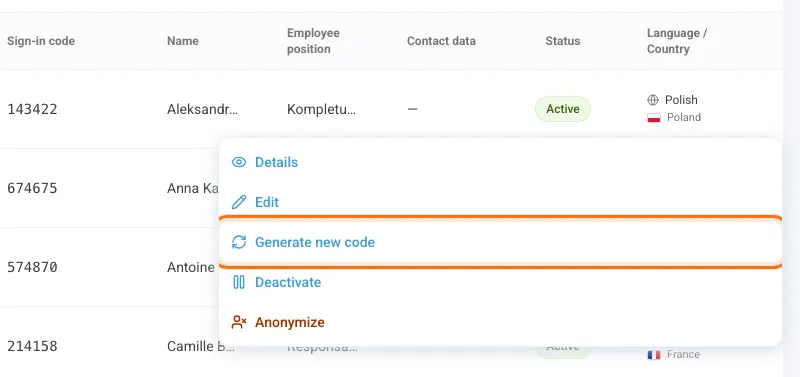Screen dimensions: 800x377
Task: Click the name Camille B… cell
Action: point(201,346)
